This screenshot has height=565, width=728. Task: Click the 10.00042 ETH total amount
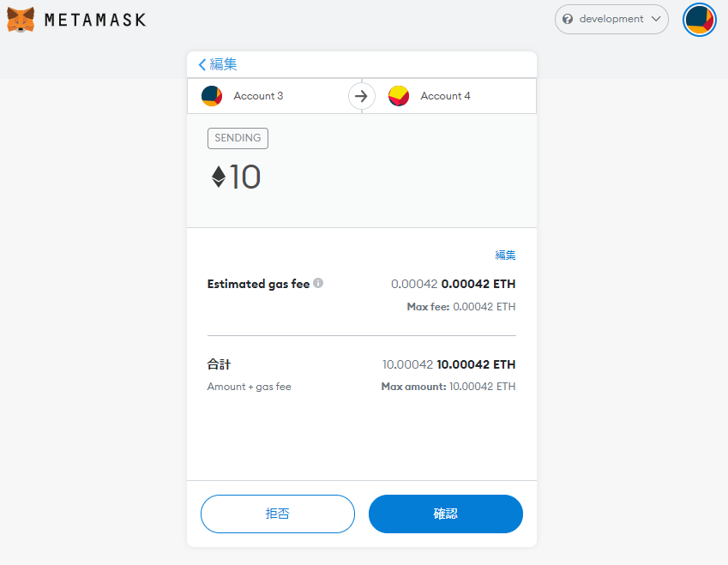tap(476, 364)
